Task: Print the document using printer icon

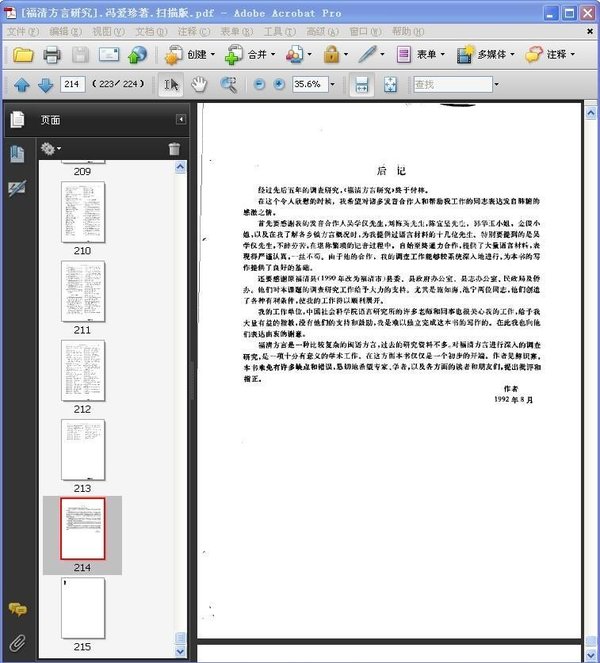Action: 52,55
